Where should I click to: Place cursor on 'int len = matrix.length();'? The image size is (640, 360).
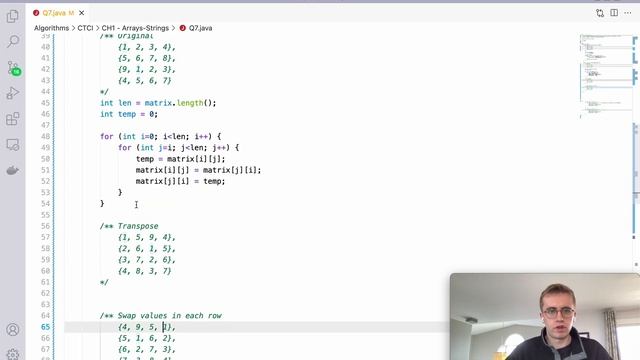158,103
